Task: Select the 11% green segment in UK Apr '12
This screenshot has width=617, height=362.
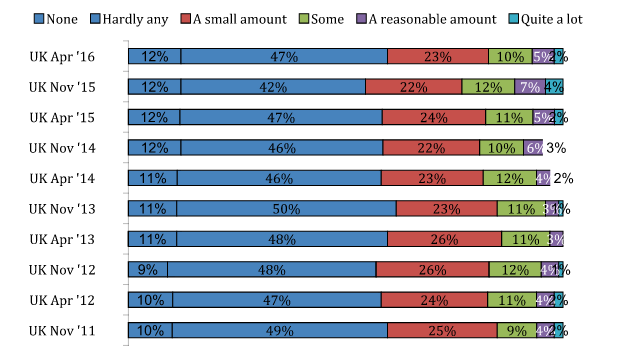Action: 512,300
